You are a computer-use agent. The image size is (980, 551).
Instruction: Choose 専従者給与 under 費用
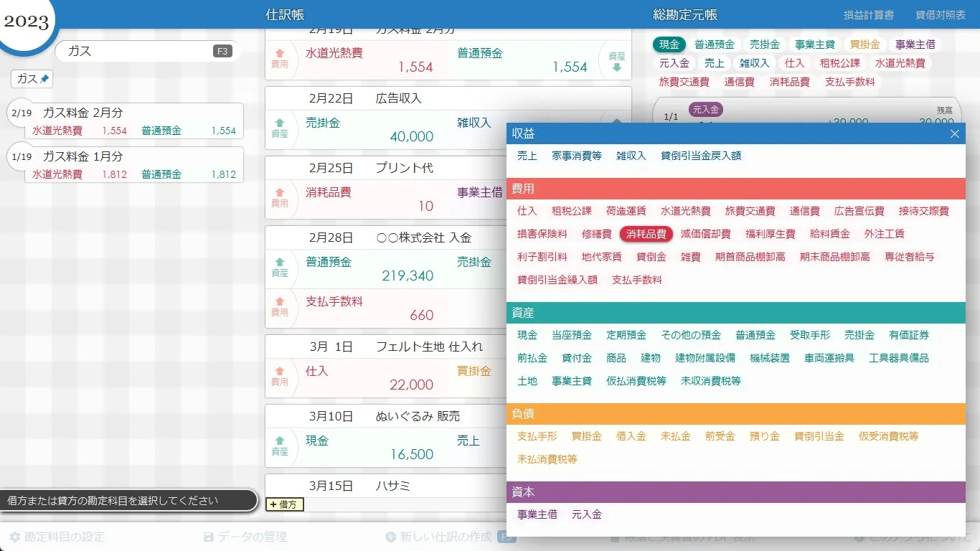[x=910, y=257]
